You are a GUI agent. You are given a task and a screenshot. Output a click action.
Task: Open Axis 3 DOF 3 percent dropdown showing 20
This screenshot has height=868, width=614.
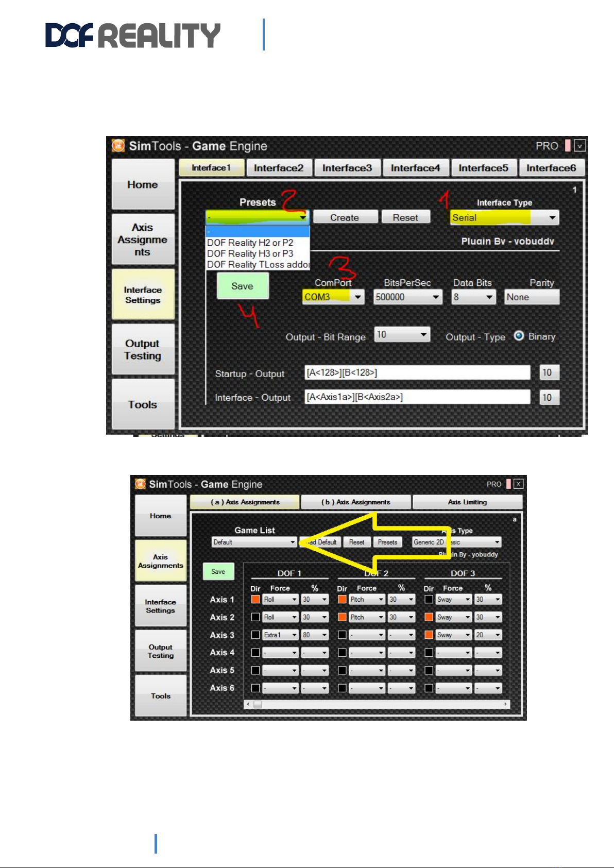point(488,635)
